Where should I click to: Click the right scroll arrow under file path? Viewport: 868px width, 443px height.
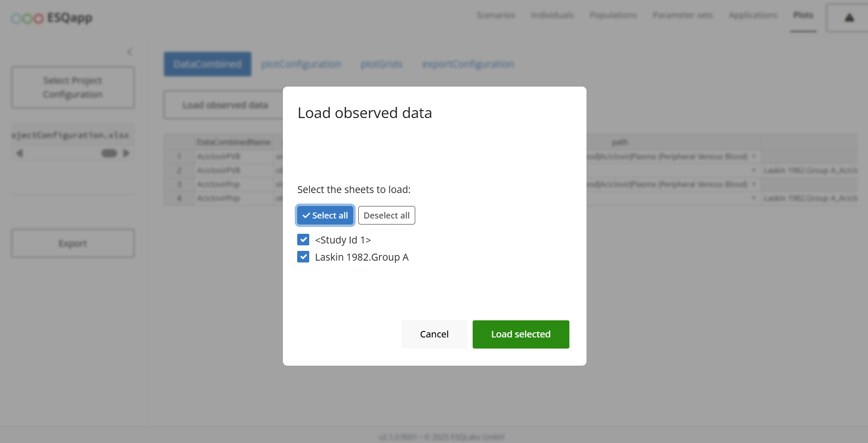pos(126,153)
